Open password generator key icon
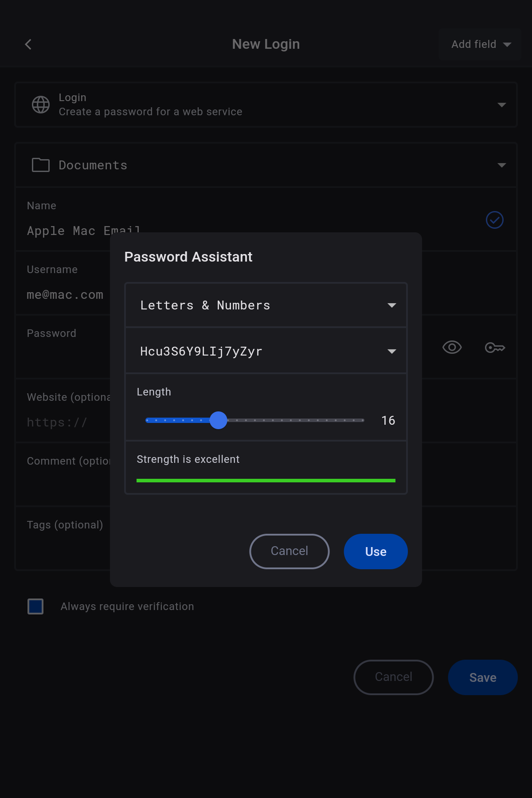The width and height of the screenshot is (532, 798). 495,348
